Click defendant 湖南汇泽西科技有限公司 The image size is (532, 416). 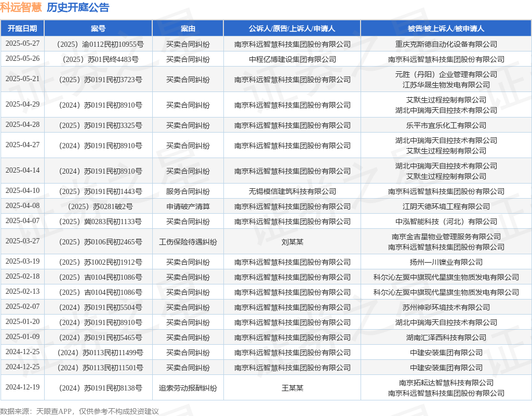[446, 337]
